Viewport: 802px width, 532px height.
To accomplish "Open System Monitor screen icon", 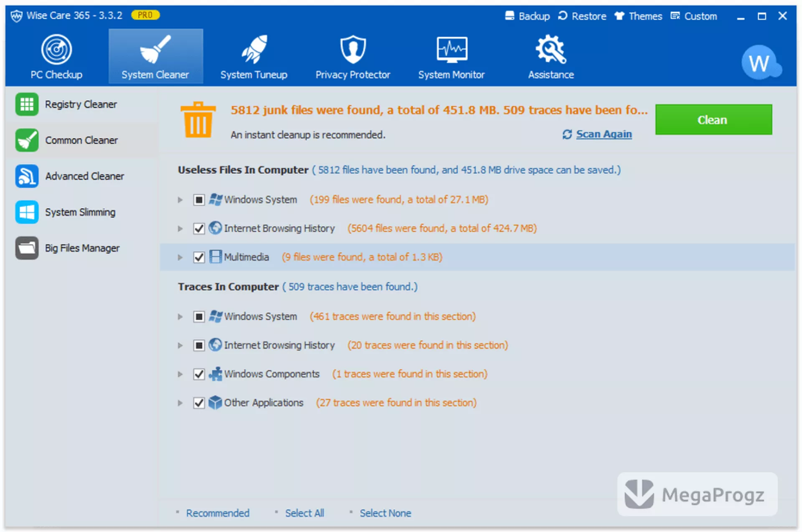I will (452, 49).
